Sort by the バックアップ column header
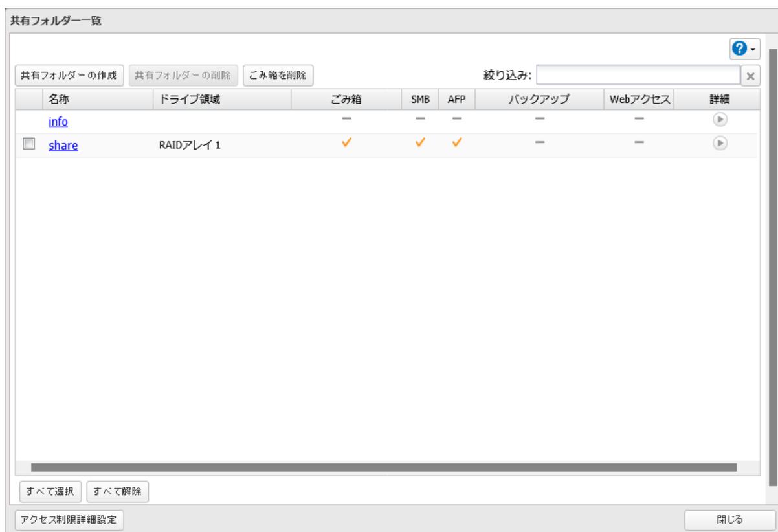778x532 pixels. point(540,98)
